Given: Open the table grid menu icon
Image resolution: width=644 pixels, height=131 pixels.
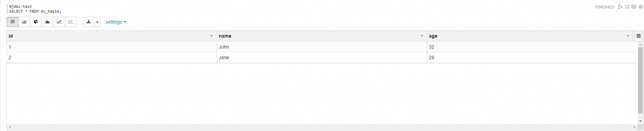Looking at the screenshot, I should 639,36.
